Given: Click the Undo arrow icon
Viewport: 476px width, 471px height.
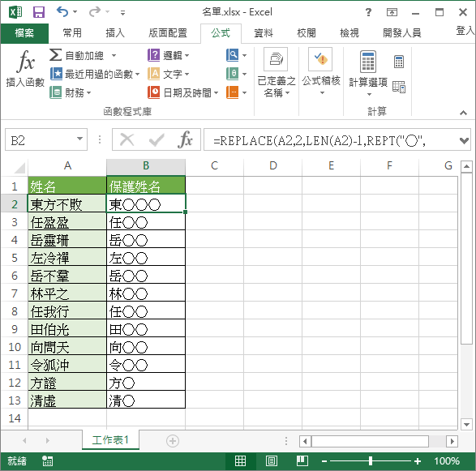Looking at the screenshot, I should click(x=62, y=12).
